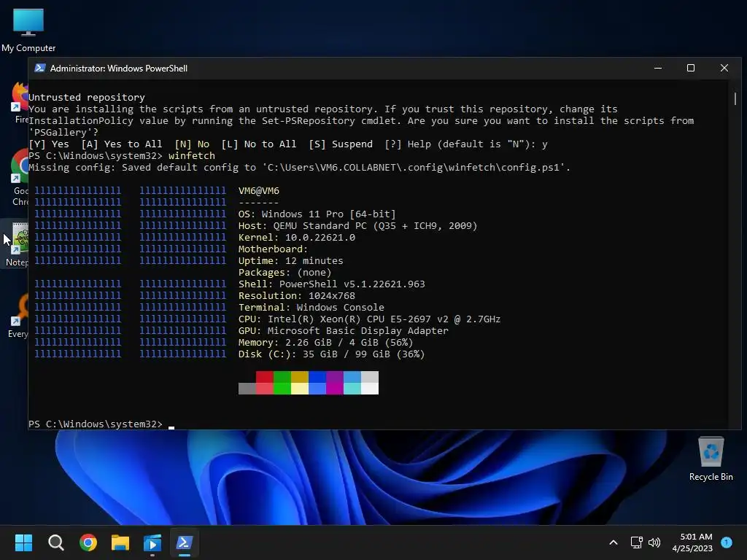Click the '[Y] Yes [A] Yes to All' prompt line

(x=288, y=144)
